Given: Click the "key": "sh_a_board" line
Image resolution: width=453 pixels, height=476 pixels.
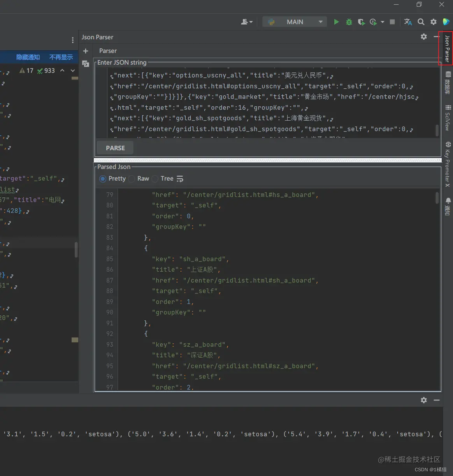Looking at the screenshot, I should (x=190, y=259).
